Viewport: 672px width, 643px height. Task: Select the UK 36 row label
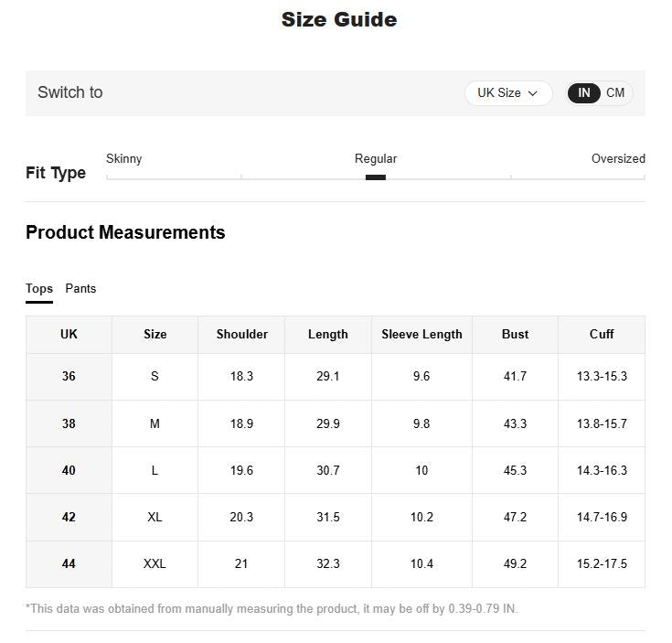(69, 376)
